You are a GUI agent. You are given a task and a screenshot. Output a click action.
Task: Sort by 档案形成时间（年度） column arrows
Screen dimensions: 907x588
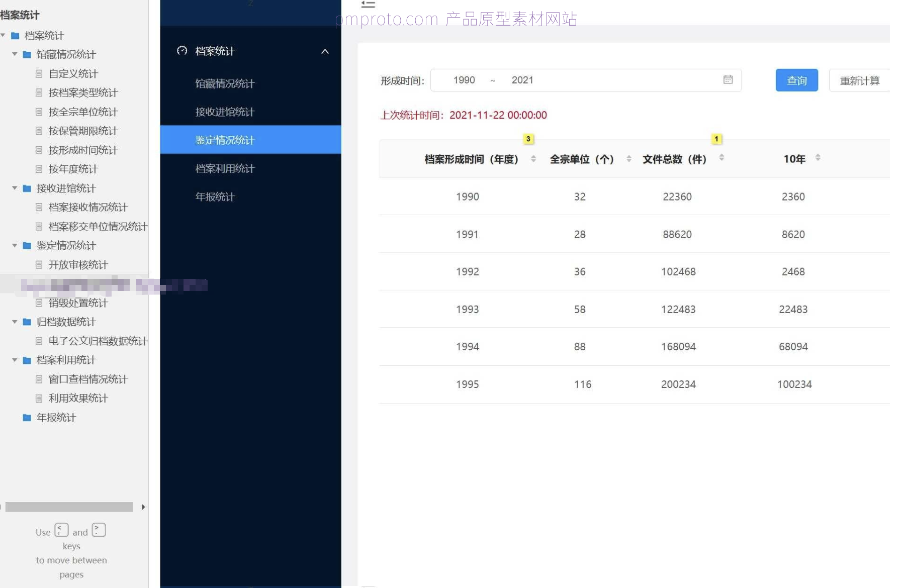(533, 159)
